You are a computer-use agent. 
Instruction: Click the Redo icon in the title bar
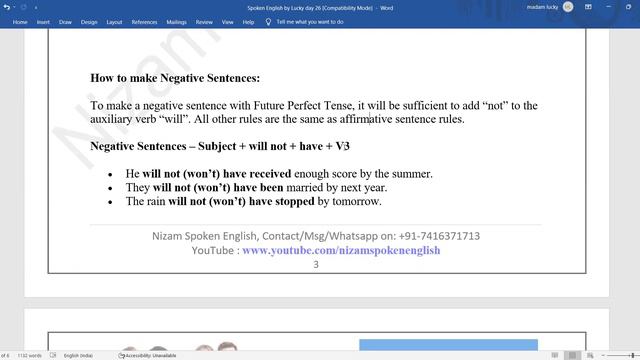[x=24, y=7]
